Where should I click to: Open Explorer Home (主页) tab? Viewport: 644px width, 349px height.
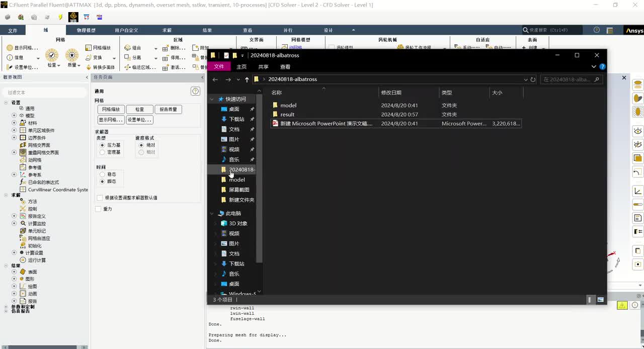(242, 66)
